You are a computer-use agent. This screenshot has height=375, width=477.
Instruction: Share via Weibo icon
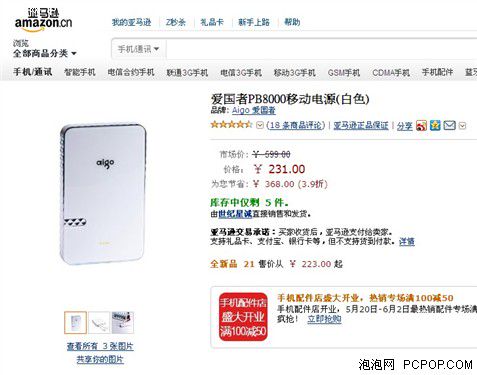click(x=421, y=126)
